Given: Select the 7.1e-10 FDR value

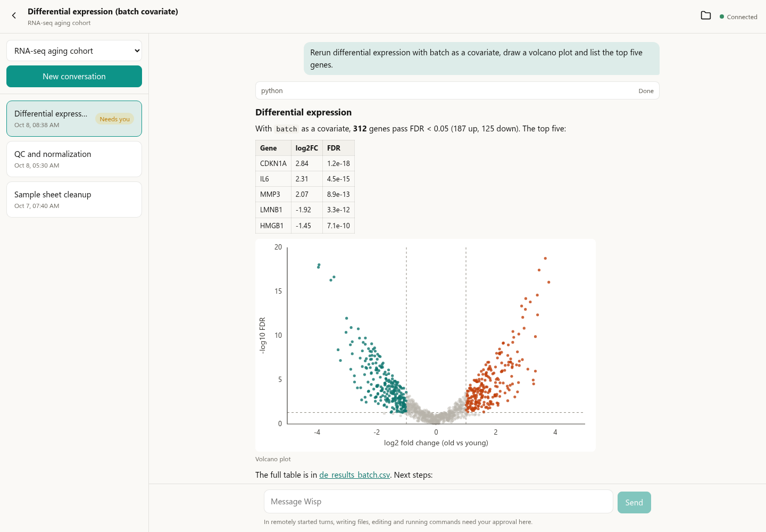Looking at the screenshot, I should click(338, 226).
